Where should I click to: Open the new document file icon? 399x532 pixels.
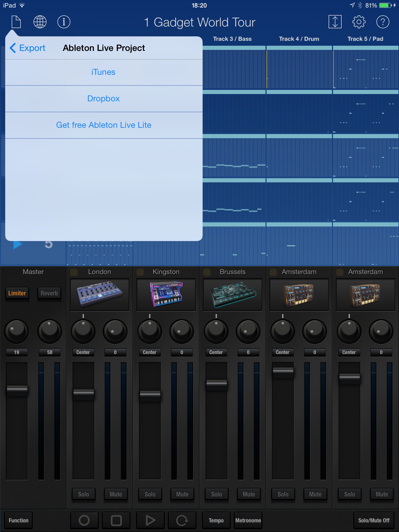click(16, 22)
